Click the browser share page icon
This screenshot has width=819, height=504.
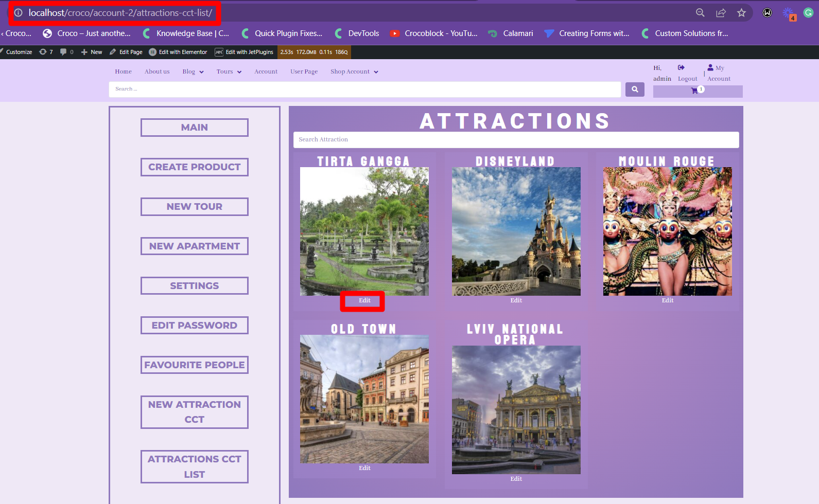(x=721, y=13)
